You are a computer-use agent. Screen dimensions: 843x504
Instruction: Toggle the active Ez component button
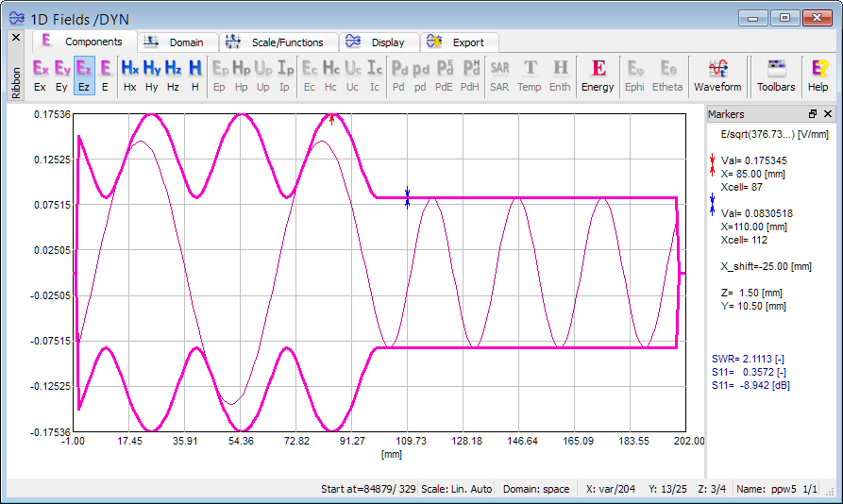click(84, 75)
